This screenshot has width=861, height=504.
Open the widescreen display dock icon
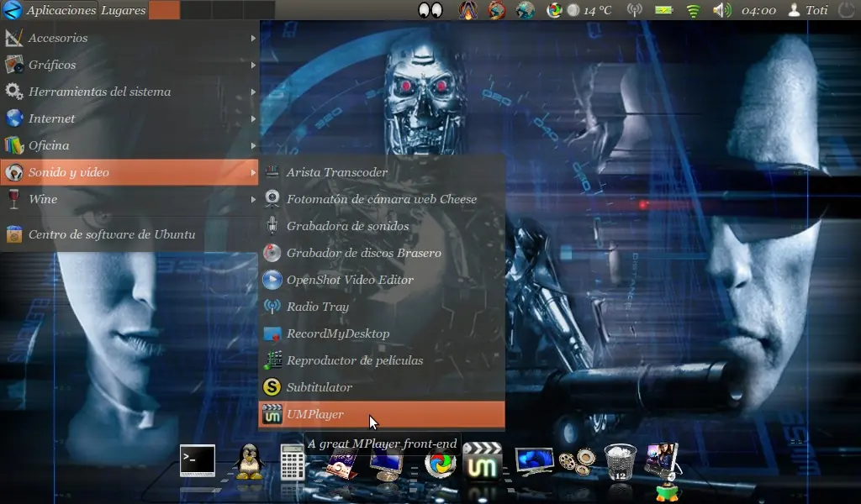coord(534,461)
